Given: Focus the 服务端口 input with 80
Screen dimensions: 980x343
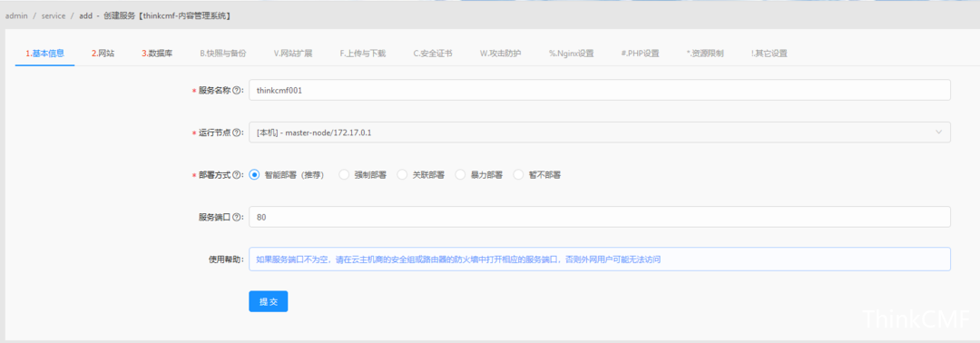Looking at the screenshot, I should click(x=600, y=218).
